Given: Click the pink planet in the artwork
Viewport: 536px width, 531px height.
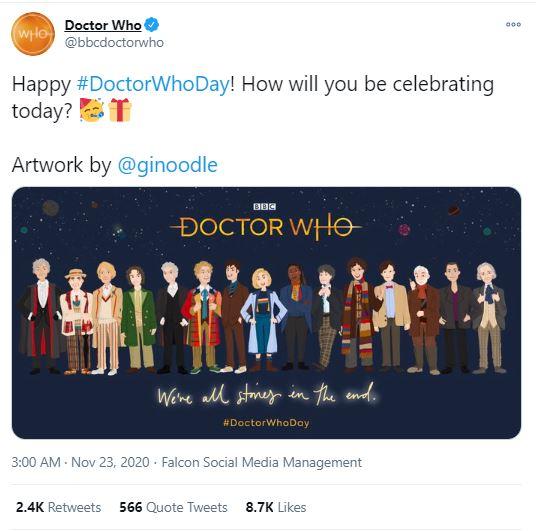Looking at the screenshot, I should (x=404, y=229).
